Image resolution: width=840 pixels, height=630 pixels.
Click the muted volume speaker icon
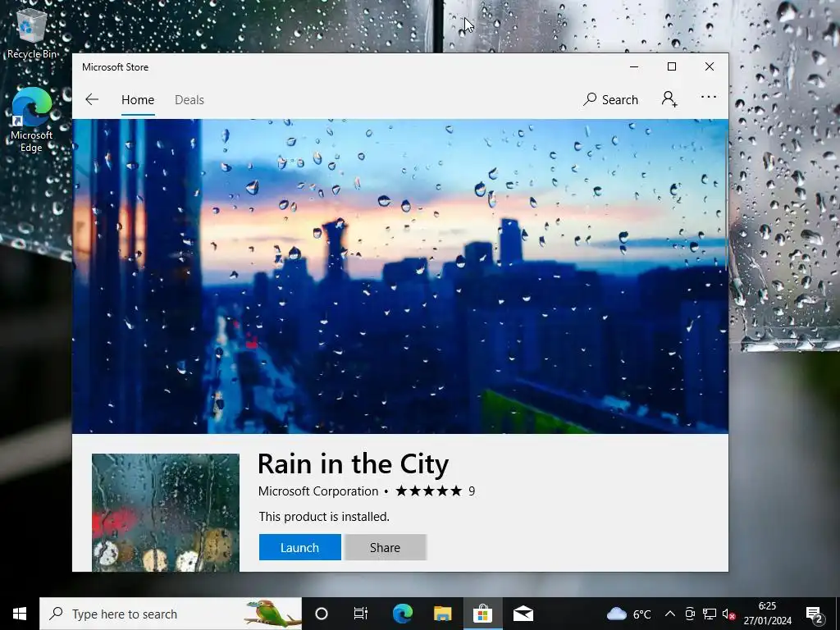[x=728, y=614]
